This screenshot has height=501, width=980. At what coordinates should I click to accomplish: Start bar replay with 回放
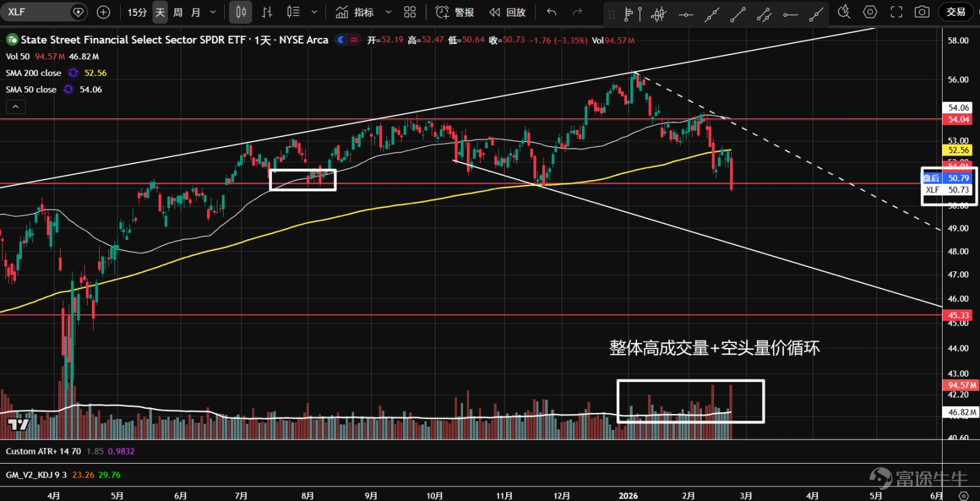pos(507,12)
